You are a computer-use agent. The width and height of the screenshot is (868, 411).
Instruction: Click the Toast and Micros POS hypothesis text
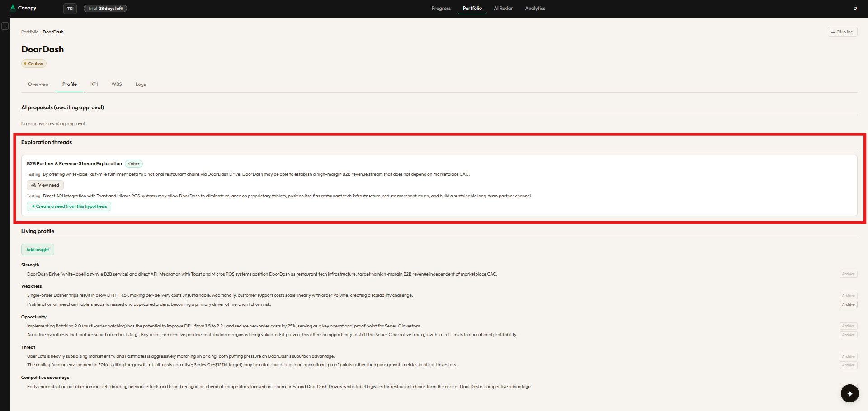point(288,196)
